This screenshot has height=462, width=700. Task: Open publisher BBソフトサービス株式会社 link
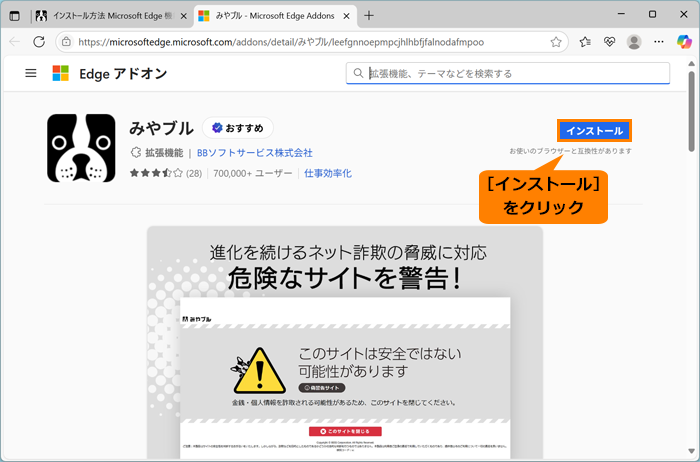(254, 153)
